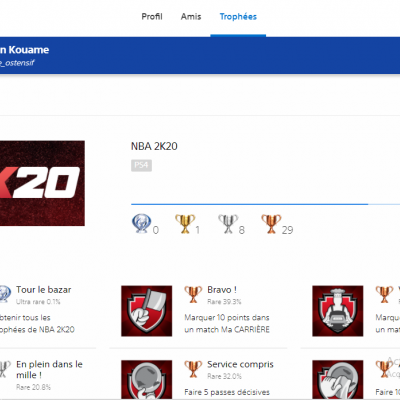
Task: Click the bronze cup next to Bravo !
Action: point(193,294)
